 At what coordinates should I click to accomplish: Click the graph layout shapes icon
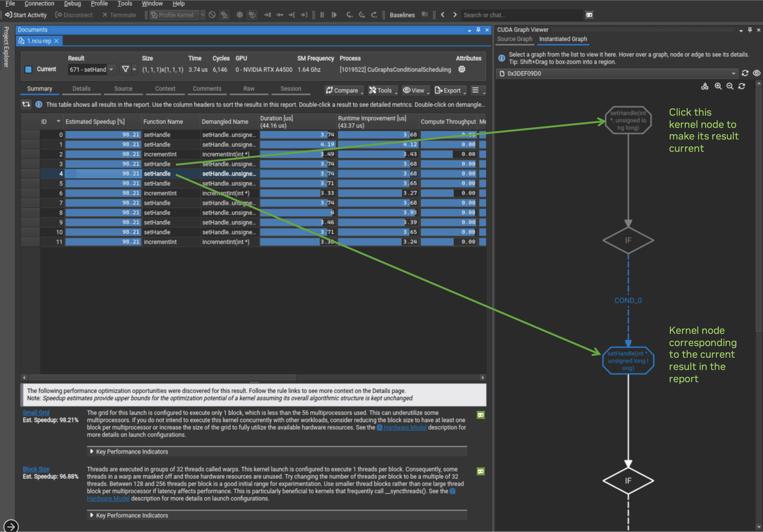click(705, 86)
